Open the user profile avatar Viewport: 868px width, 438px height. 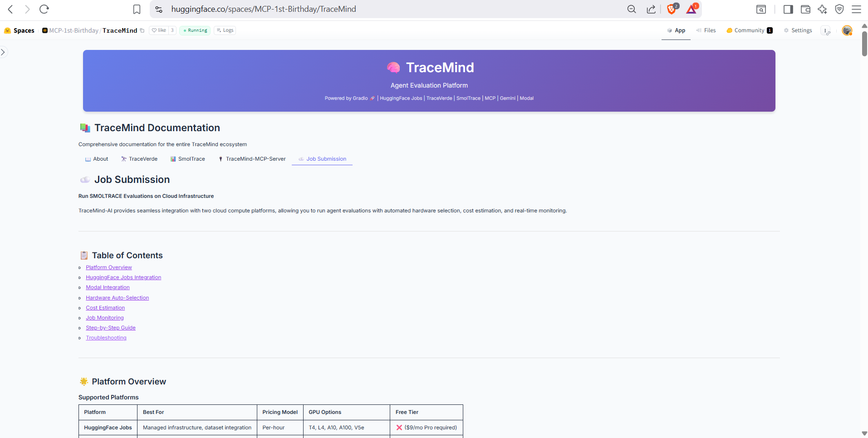847,30
